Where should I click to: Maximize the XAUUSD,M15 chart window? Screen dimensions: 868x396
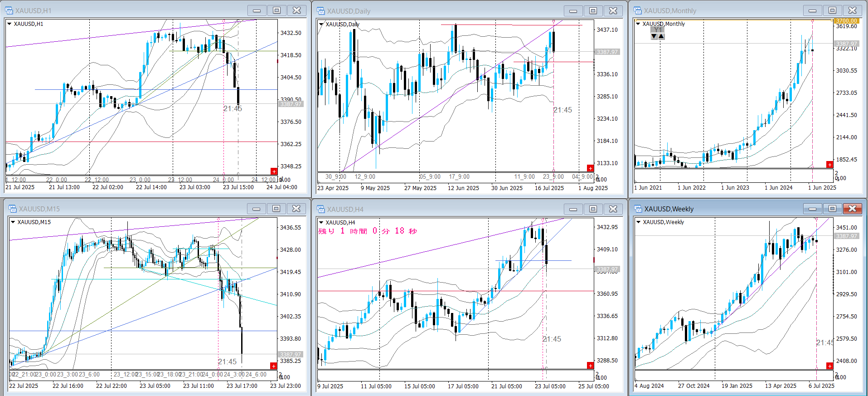click(276, 209)
